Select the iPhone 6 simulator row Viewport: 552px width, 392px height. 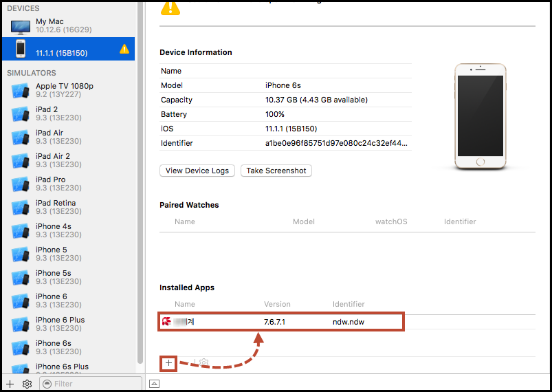coord(68,301)
